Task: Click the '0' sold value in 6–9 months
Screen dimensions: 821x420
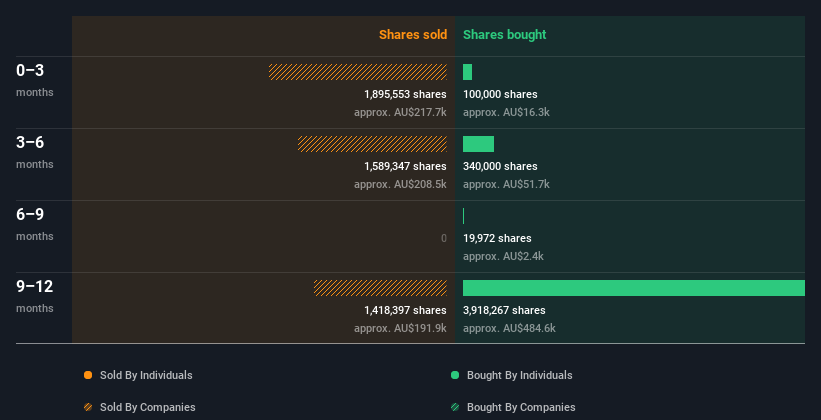Action: tap(444, 238)
